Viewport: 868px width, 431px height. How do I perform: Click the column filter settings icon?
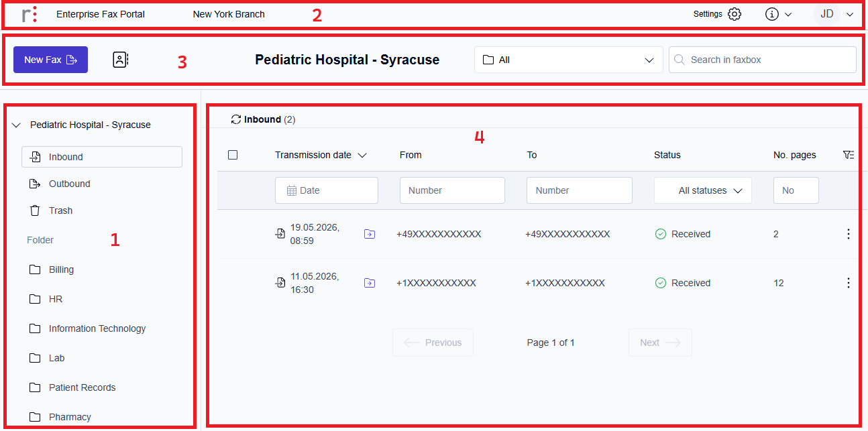coord(849,155)
